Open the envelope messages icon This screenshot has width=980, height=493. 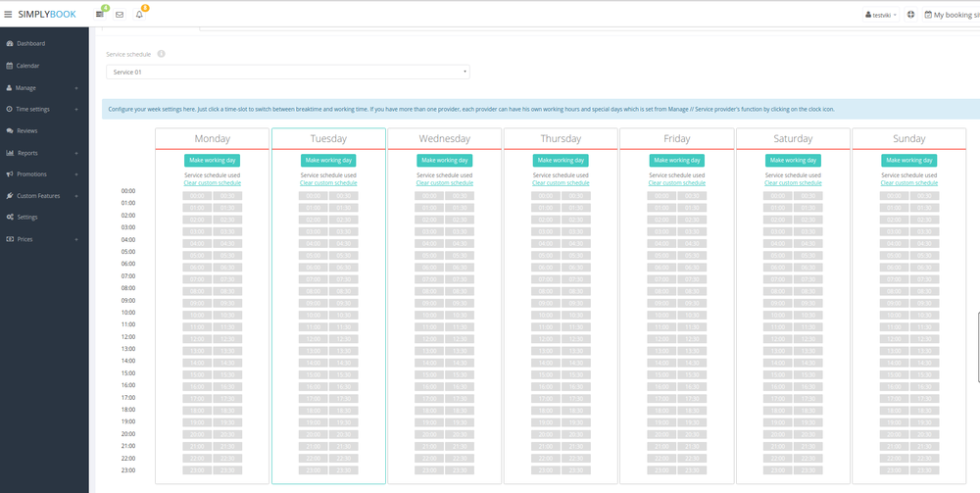[120, 15]
